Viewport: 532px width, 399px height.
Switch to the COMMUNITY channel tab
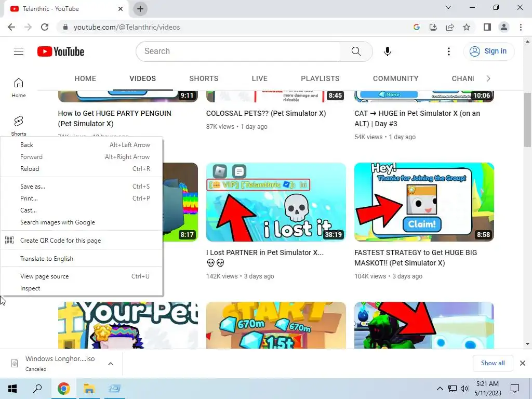coord(395,78)
